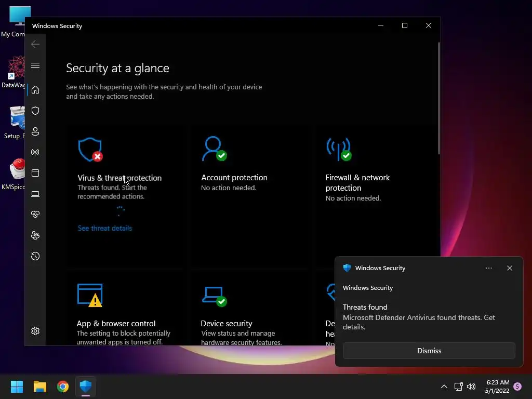This screenshot has width=532, height=399.
Task: Select the Home icon in sidebar
Action: click(35, 90)
